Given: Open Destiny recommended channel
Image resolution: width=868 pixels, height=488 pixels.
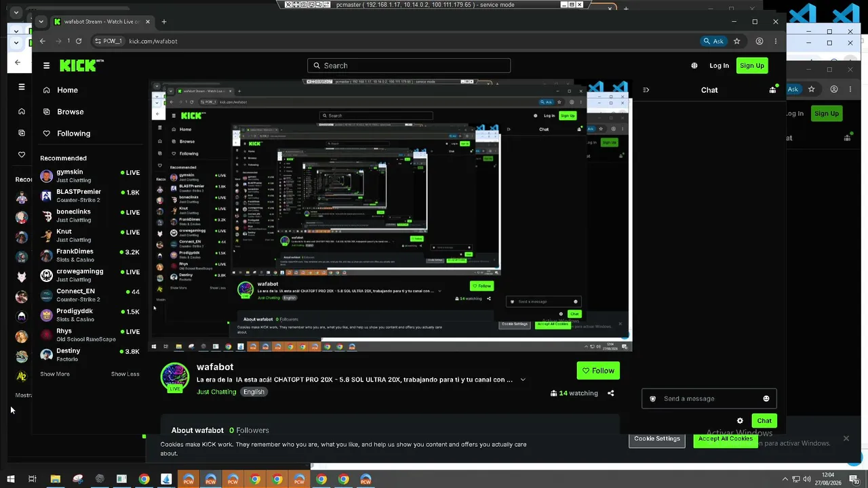Looking at the screenshot, I should pyautogui.click(x=90, y=355).
